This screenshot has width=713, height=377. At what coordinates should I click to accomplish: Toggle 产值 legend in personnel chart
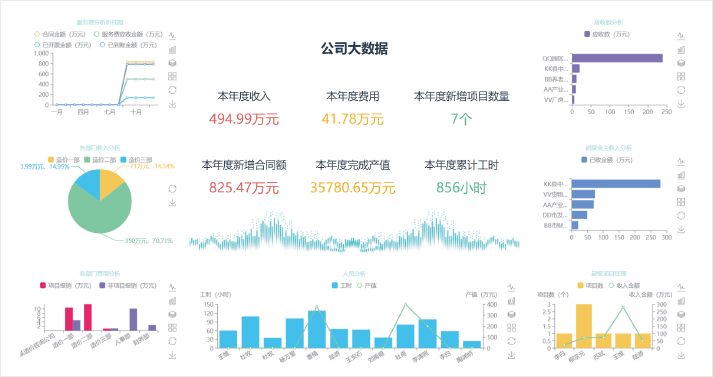click(367, 286)
